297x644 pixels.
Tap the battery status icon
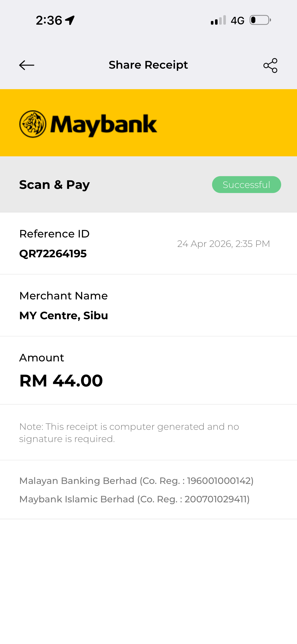(x=260, y=20)
